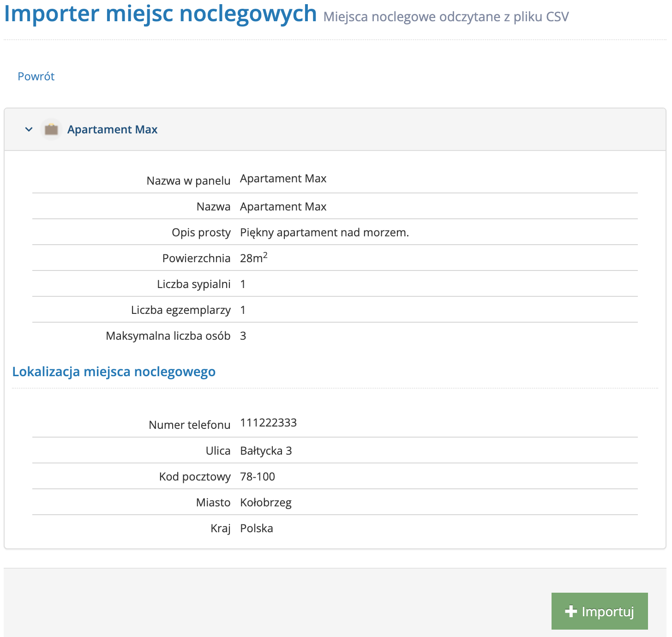Click the Liczba egzemplarzy label

coord(180,310)
